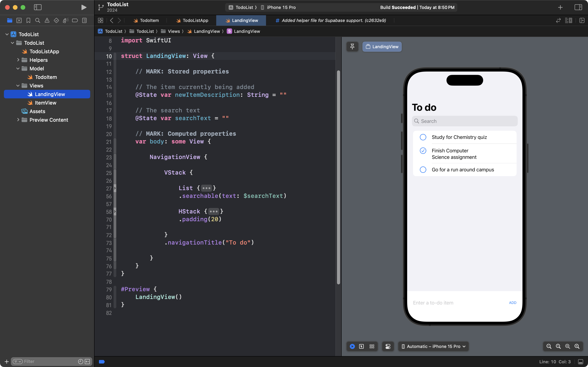Open the source control navigator icon
This screenshot has width=588, height=367.
click(x=19, y=20)
